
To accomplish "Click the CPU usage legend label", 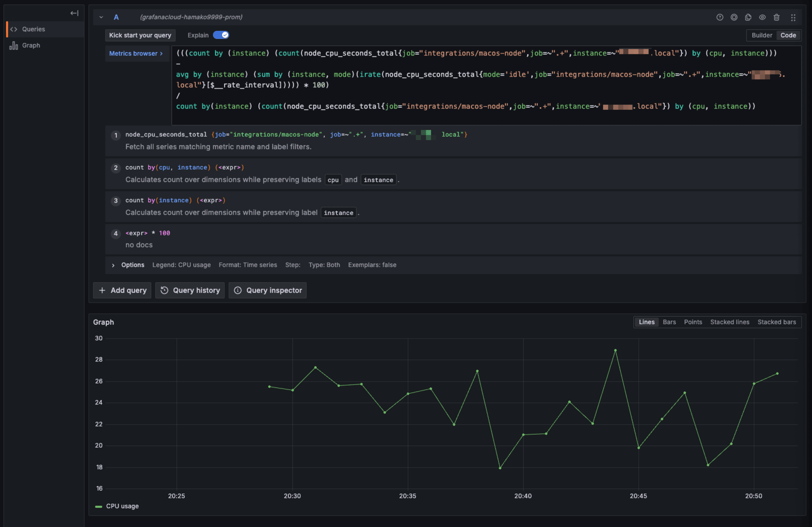I will tap(122, 506).
